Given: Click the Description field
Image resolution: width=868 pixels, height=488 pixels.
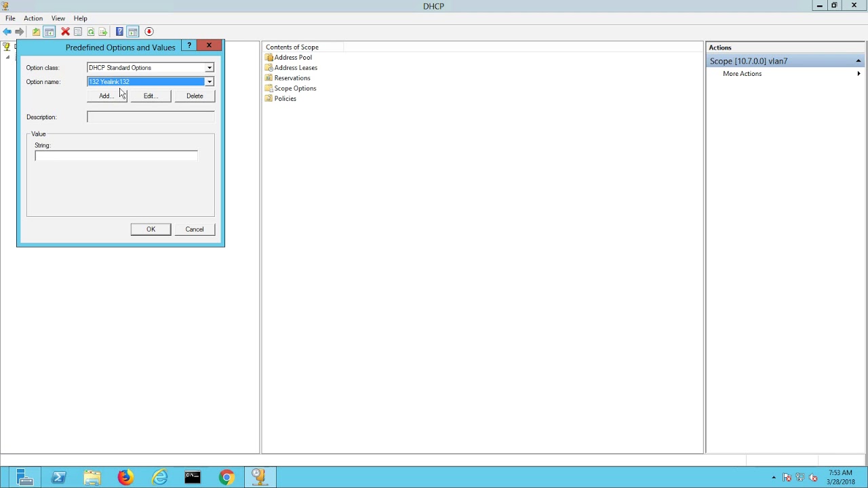Looking at the screenshot, I should tap(151, 117).
